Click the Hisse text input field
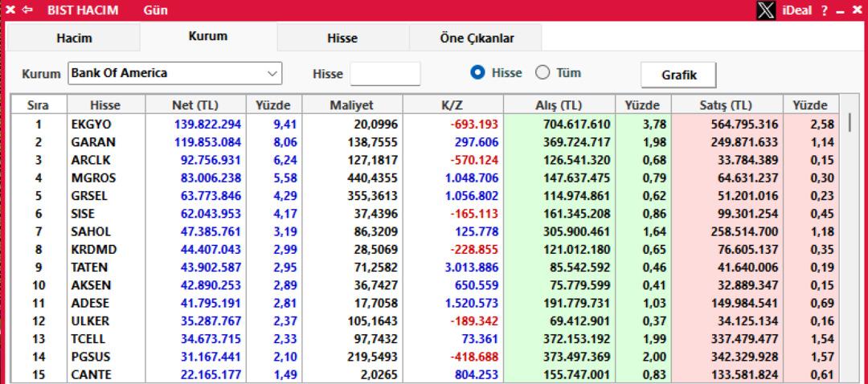This screenshot has width=868, height=384. [x=385, y=74]
